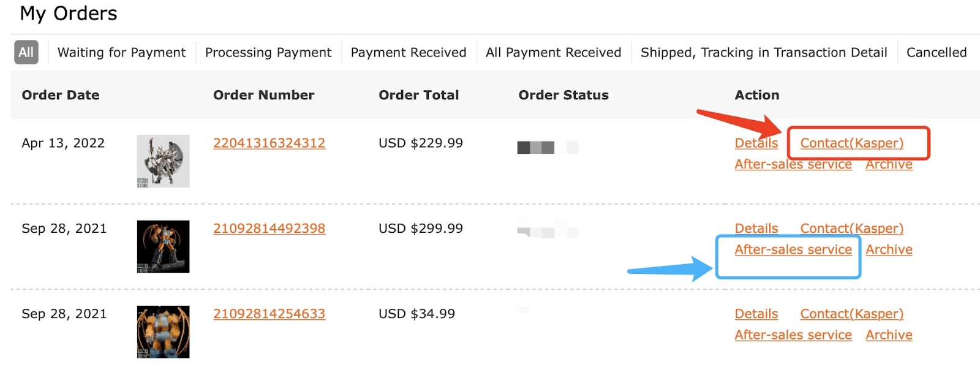Filter by Shipped, Tracking in Transaction Detail

(763, 53)
